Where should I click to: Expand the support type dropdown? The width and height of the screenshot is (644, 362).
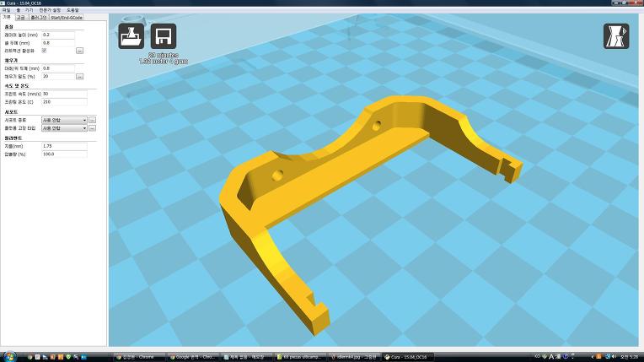[64, 120]
